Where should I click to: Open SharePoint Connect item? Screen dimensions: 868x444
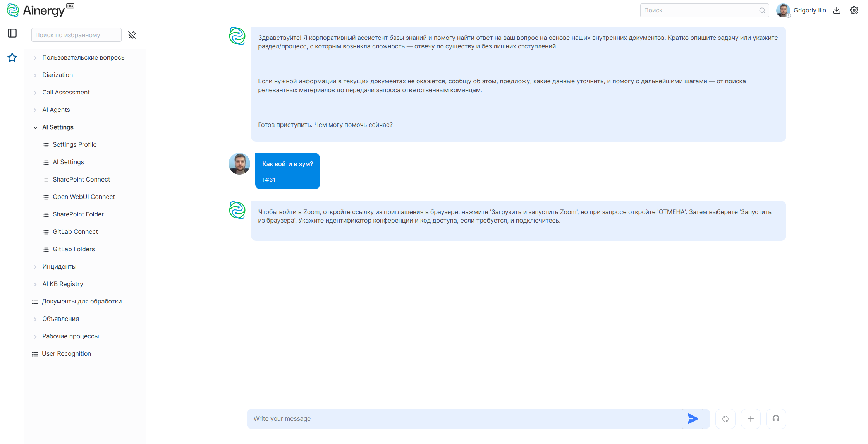click(x=81, y=180)
